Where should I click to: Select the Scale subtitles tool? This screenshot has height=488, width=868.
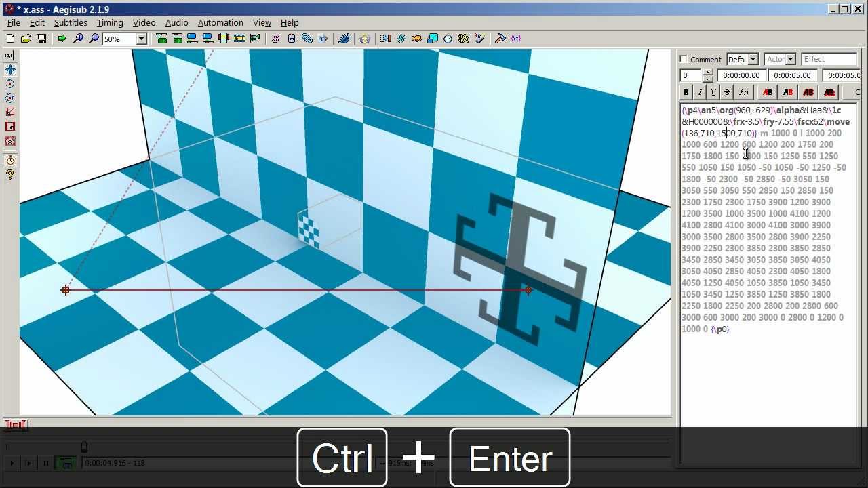click(x=10, y=112)
